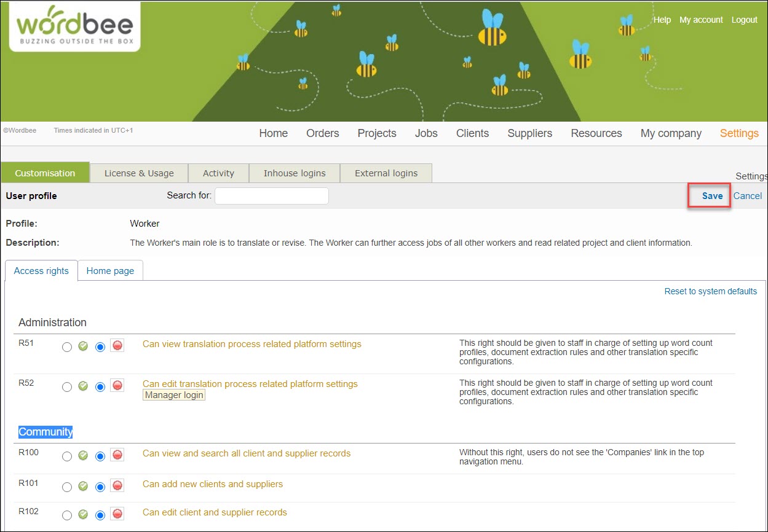This screenshot has width=768, height=532.
Task: Click red deny icon in row R102
Action: [117, 514]
